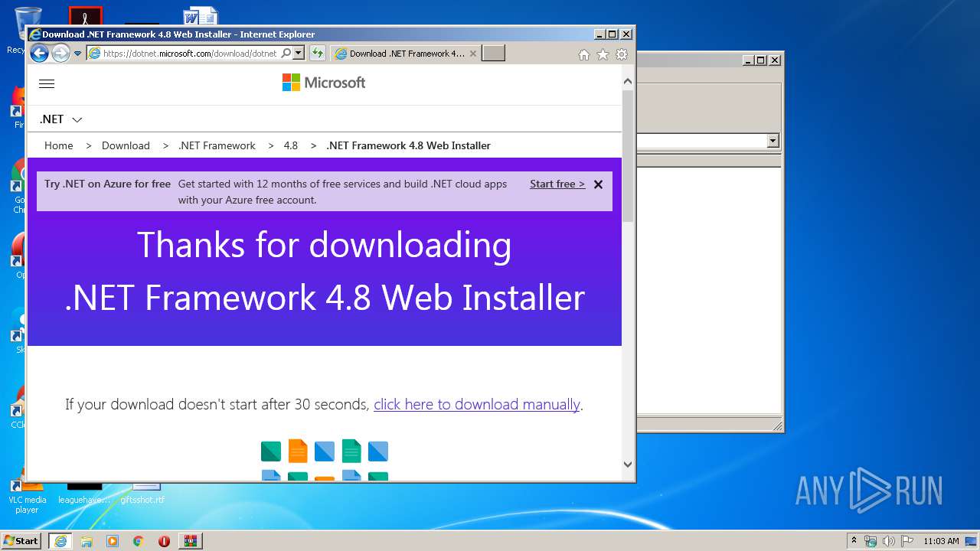
Task: Show hidden system tray icons
Action: point(854,540)
